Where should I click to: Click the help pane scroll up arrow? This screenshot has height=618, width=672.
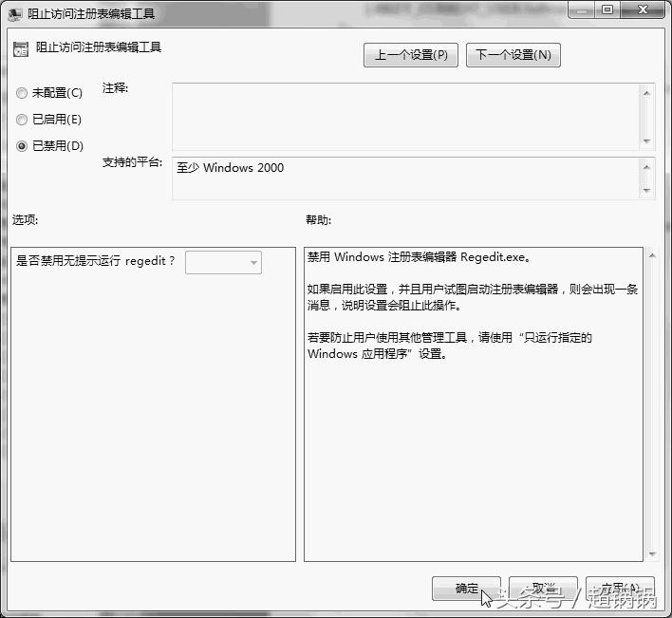tap(652, 256)
